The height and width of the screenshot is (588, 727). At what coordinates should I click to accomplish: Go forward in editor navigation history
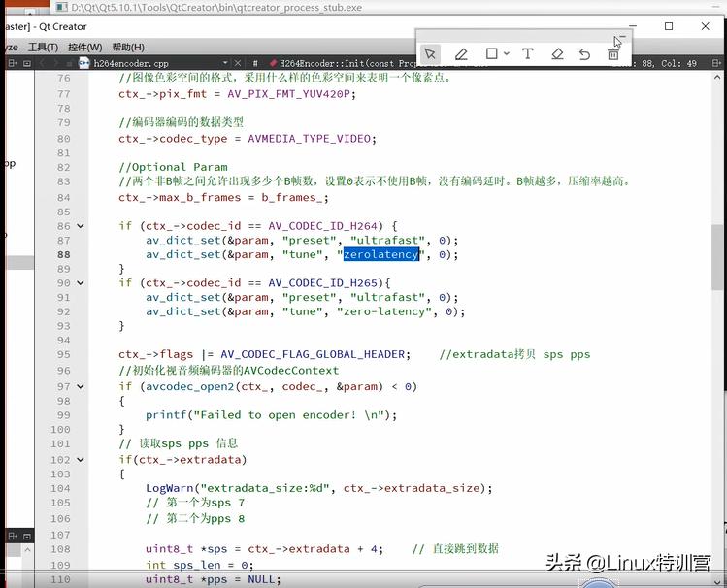[x=56, y=63]
